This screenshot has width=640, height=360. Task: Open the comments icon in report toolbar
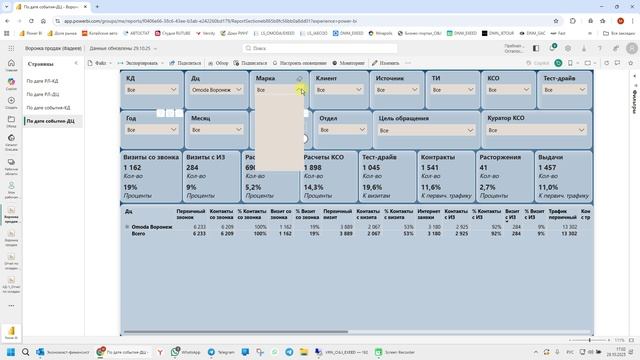pyautogui.click(x=617, y=63)
